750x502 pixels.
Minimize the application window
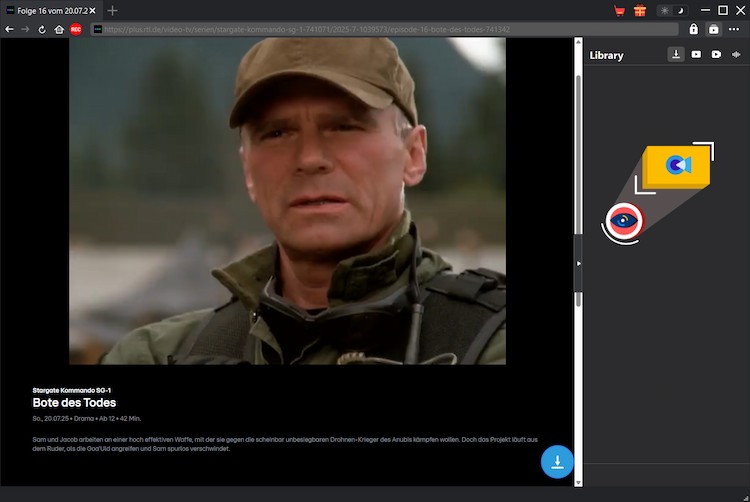[x=705, y=11]
